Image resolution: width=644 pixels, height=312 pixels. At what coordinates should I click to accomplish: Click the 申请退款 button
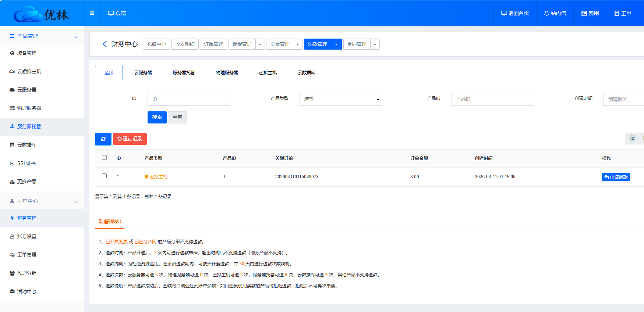[x=616, y=177]
